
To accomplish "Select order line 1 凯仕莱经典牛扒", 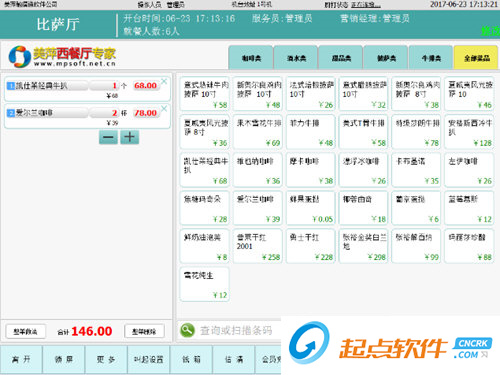I will 87,89.
